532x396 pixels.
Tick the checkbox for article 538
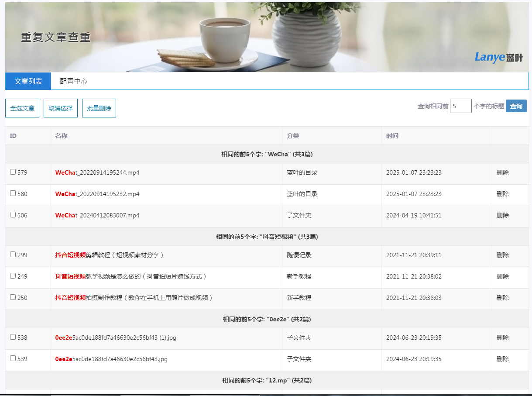[x=13, y=337]
